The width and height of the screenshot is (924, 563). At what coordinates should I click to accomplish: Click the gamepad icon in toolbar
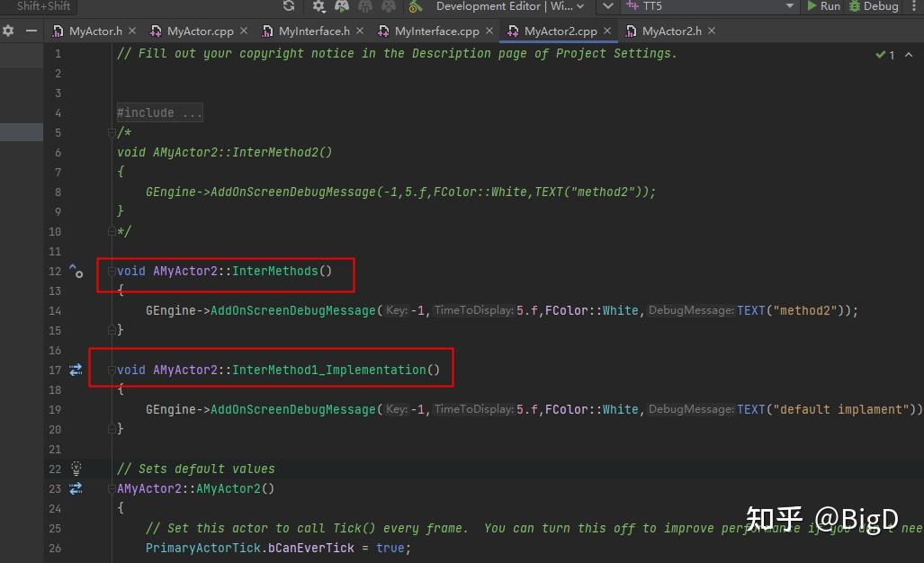[x=342, y=6]
